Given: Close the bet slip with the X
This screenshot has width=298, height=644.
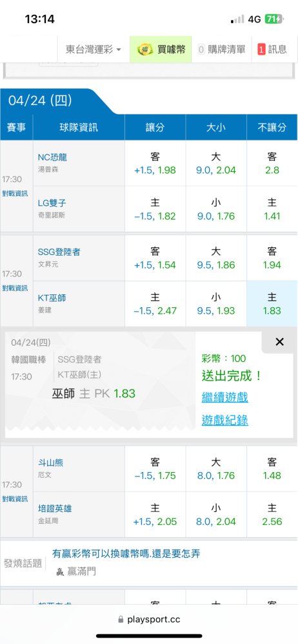Looking at the screenshot, I should [x=279, y=342].
